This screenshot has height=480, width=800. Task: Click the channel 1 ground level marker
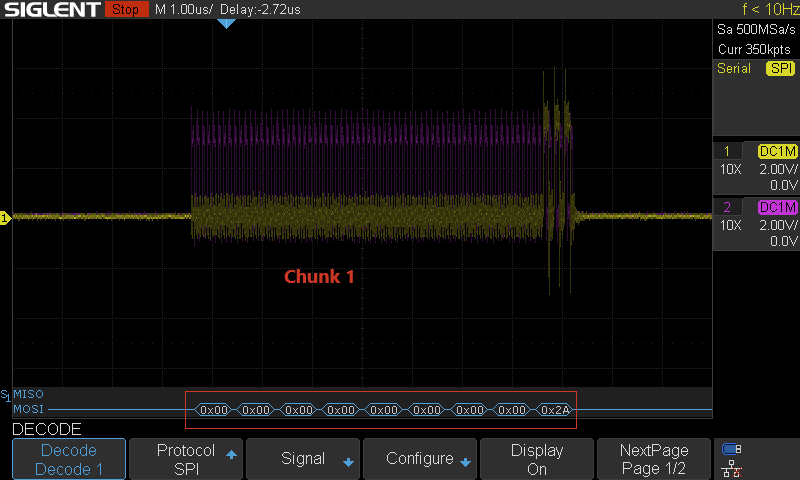[x=5, y=218]
